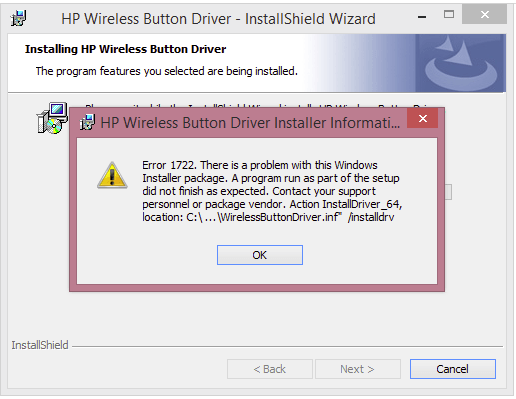Minimize the InstallShield Wizard window
The width and height of the screenshot is (516, 399).
pos(422,17)
